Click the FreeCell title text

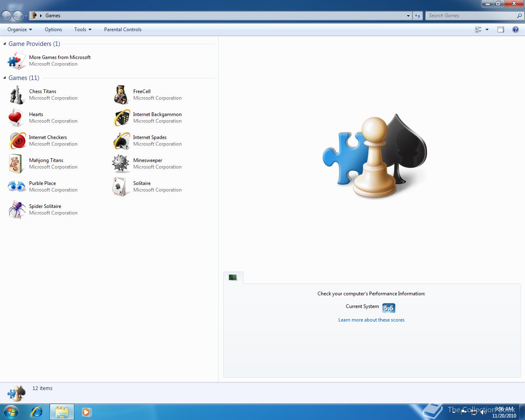tap(142, 91)
